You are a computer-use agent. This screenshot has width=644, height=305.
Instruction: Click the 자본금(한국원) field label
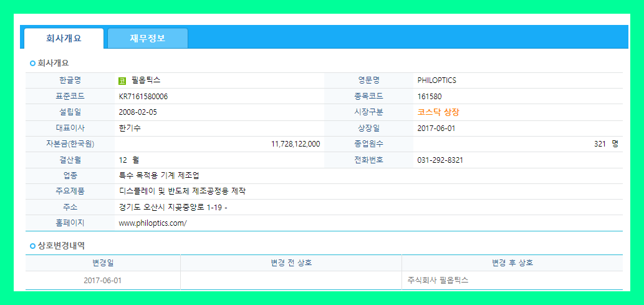pyautogui.click(x=70, y=144)
